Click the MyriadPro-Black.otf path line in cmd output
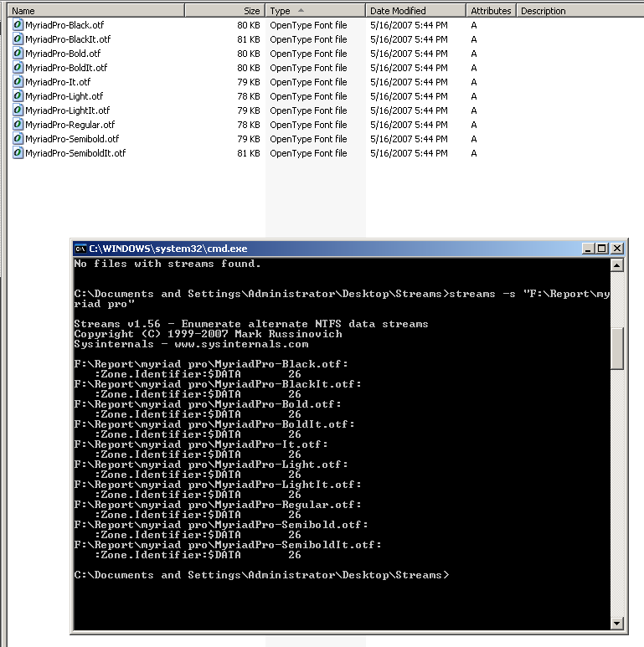Image resolution: width=644 pixels, height=647 pixels. 211,364
